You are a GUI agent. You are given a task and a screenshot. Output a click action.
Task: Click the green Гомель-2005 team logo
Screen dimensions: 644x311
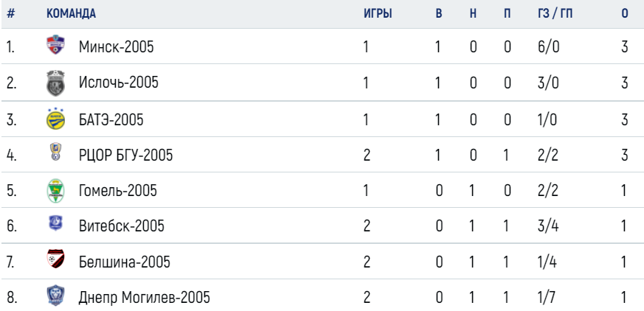point(55,191)
